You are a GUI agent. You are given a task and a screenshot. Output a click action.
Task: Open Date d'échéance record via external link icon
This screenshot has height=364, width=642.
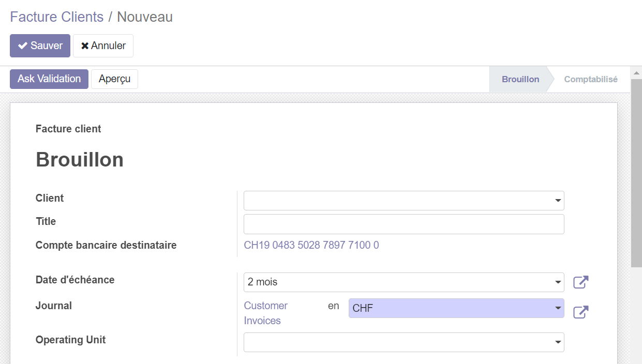click(x=580, y=282)
